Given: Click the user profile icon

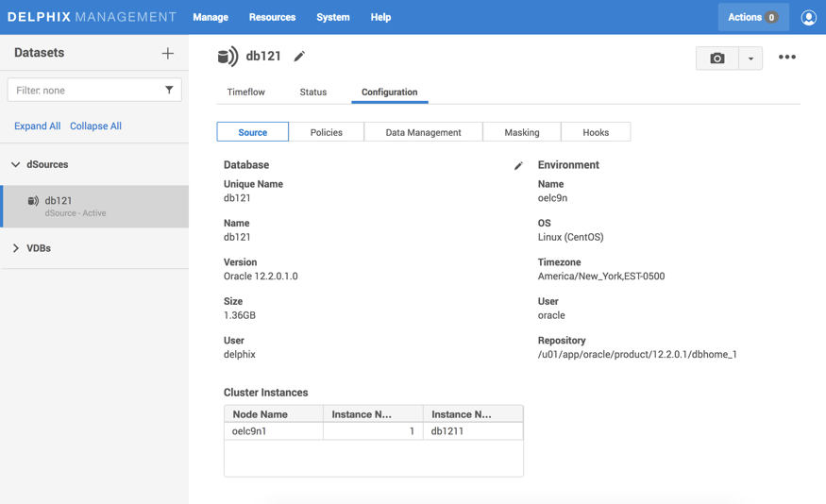Looking at the screenshot, I should pyautogui.click(x=808, y=17).
